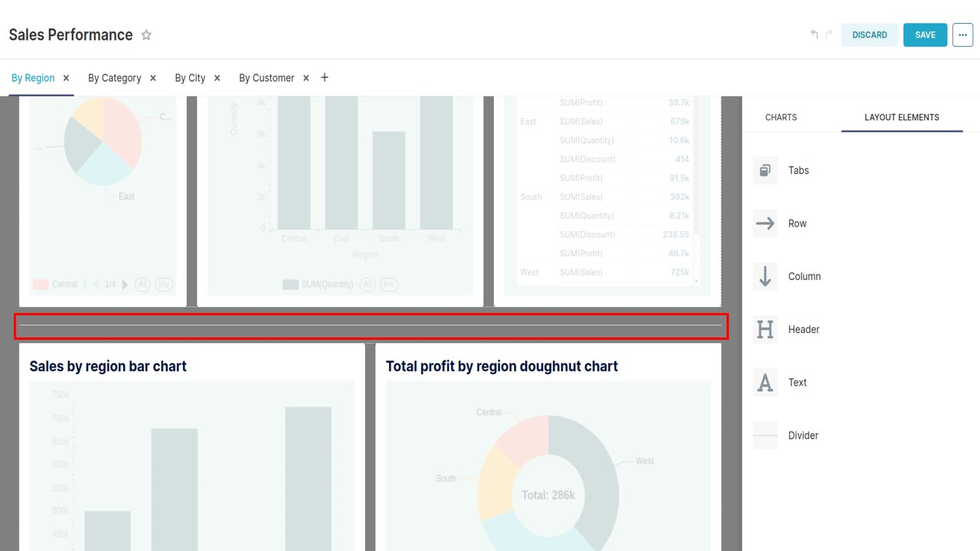Click the Undo arrow icon
The image size is (980, 551).
point(814,34)
